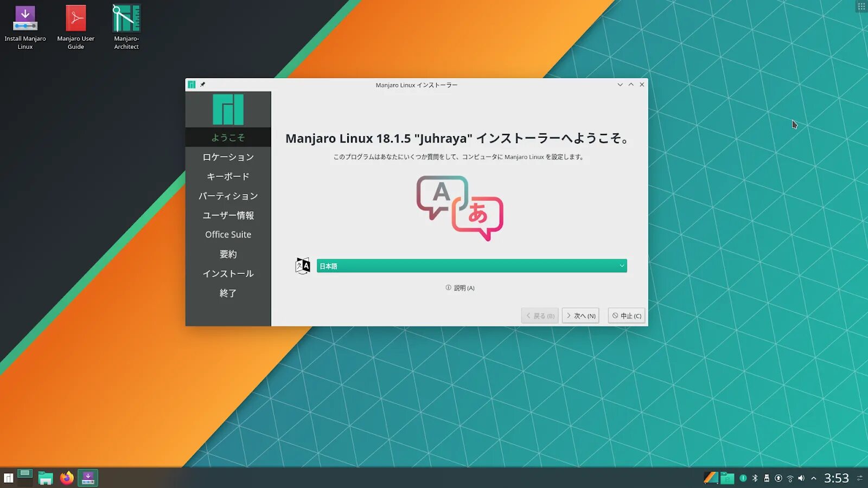Click the pin icon in installer title bar
This screenshot has height=488, width=868.
coord(202,85)
